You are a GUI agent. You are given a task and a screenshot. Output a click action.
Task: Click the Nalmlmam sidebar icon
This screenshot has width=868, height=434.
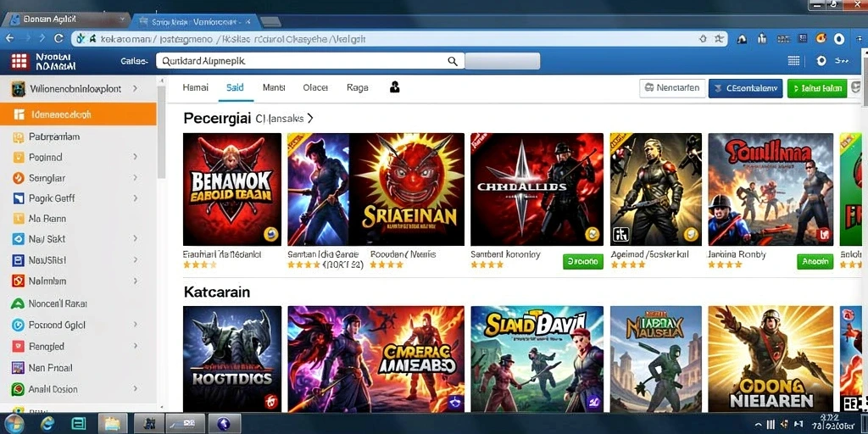coord(19,281)
